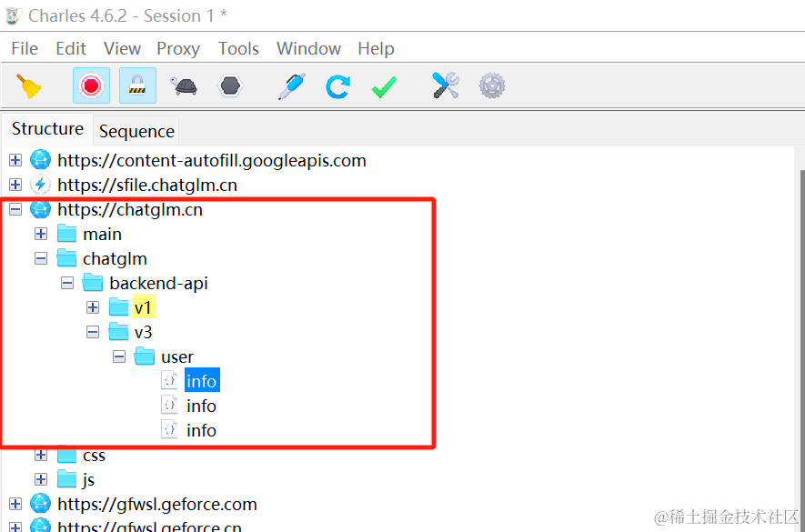Expand the v1 folder
Viewport: 805px width, 532px height.
93,307
